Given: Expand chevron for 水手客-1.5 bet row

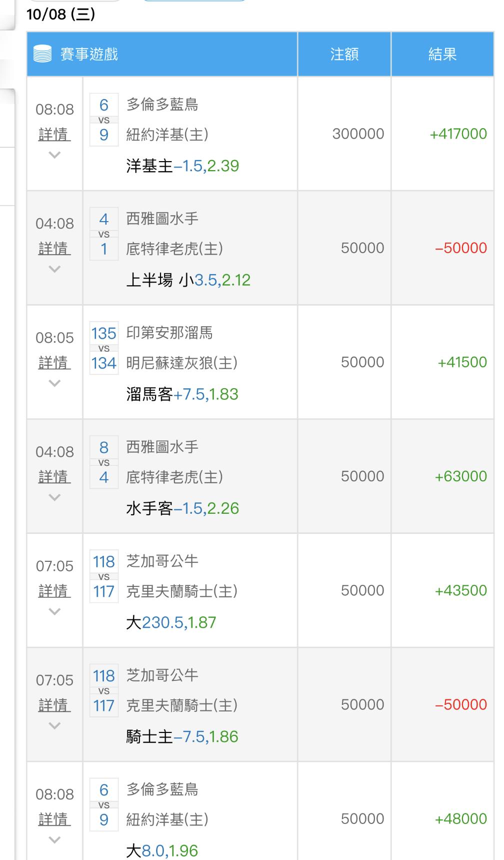Looking at the screenshot, I should [54, 497].
